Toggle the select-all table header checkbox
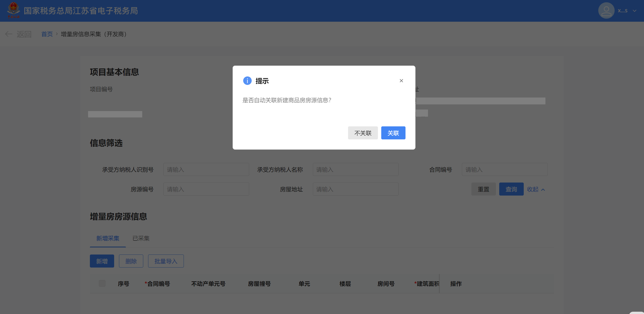644x314 pixels. [102, 283]
